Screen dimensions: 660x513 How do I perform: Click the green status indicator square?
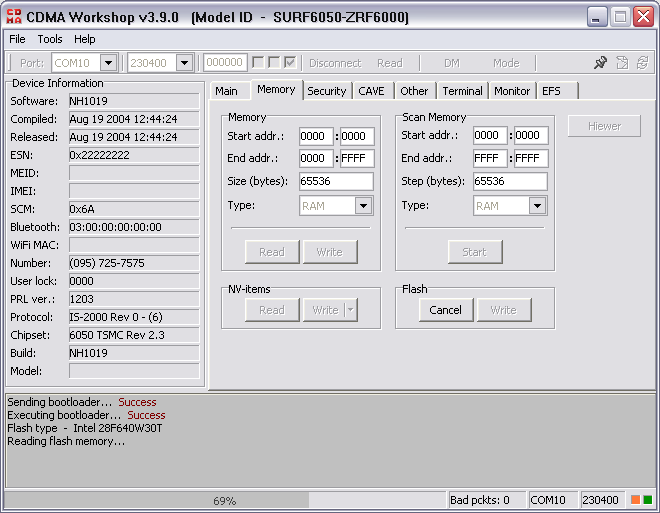click(648, 500)
